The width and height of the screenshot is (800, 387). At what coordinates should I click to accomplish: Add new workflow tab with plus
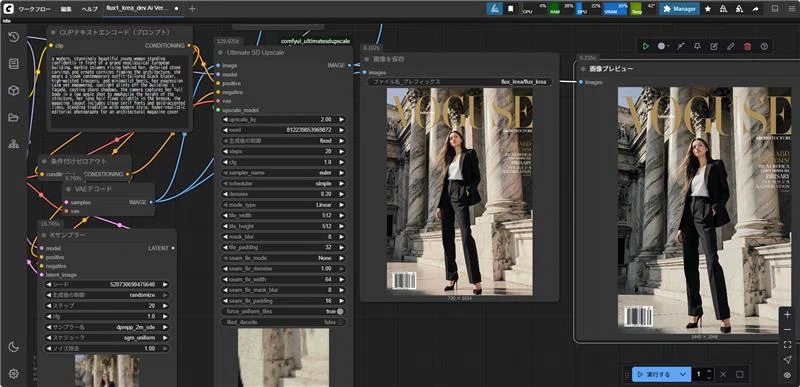point(192,9)
